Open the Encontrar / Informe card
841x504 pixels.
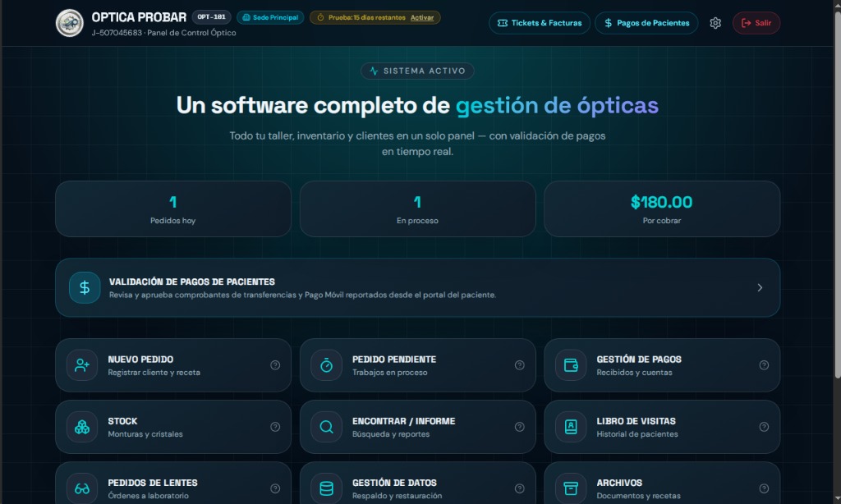click(417, 427)
